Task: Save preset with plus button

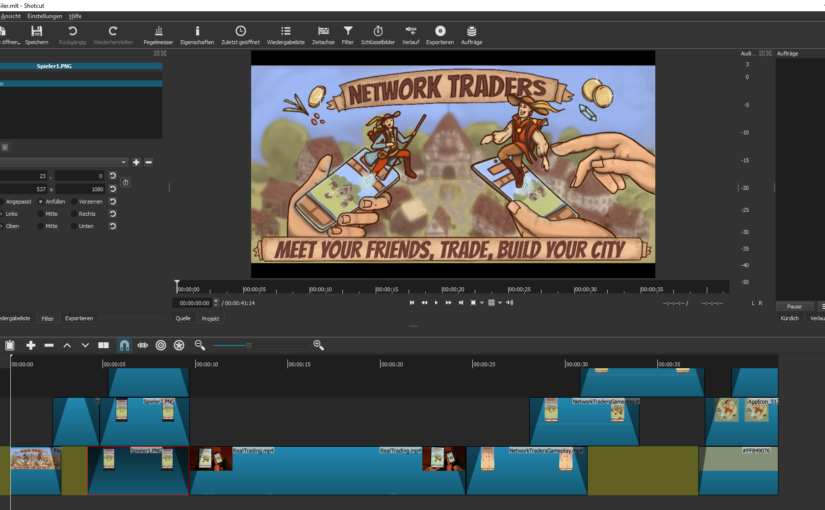Action: pyautogui.click(x=136, y=162)
